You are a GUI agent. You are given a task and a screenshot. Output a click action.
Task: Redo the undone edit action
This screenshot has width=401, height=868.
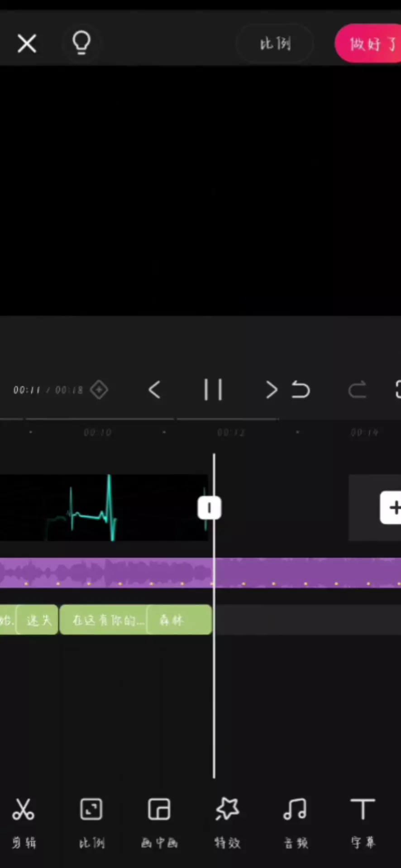(x=357, y=390)
